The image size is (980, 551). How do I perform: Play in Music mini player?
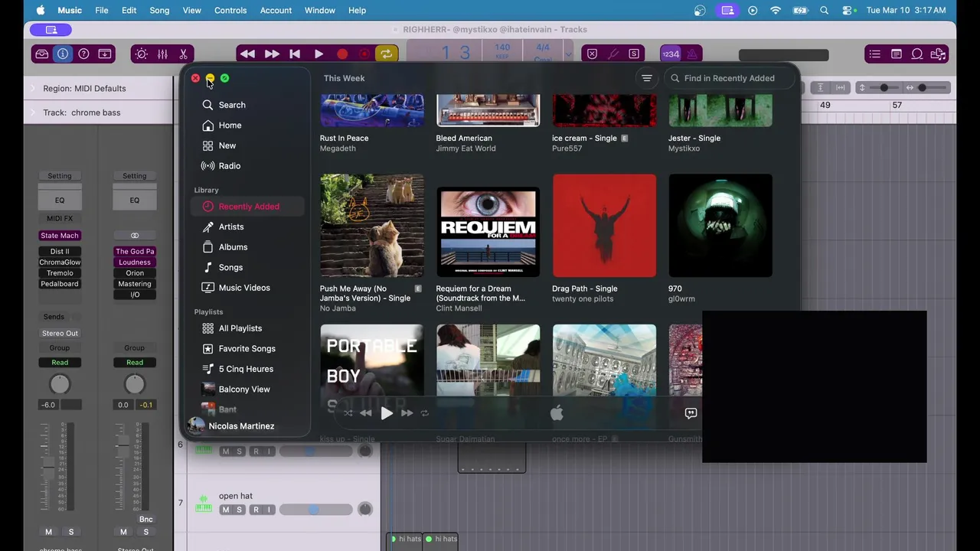pyautogui.click(x=387, y=413)
